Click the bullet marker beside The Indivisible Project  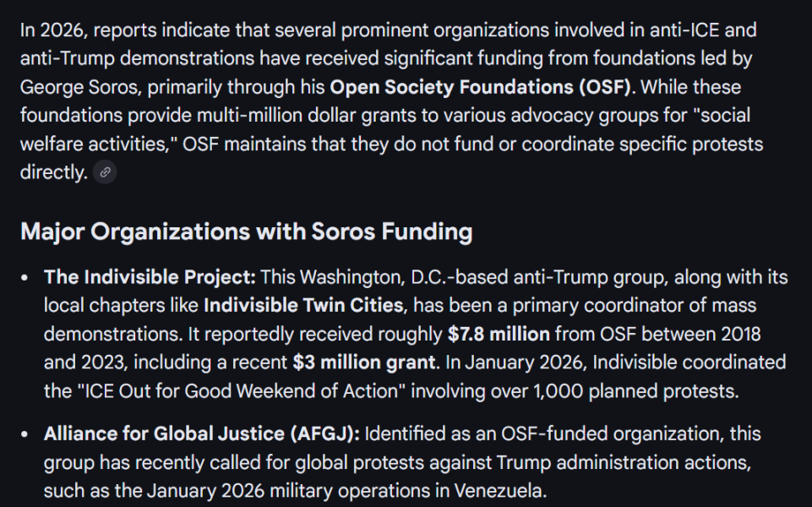[26, 277]
